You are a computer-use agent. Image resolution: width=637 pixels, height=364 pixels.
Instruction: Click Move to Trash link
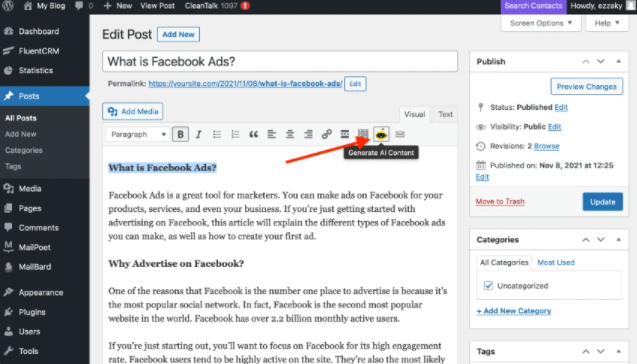coord(500,202)
